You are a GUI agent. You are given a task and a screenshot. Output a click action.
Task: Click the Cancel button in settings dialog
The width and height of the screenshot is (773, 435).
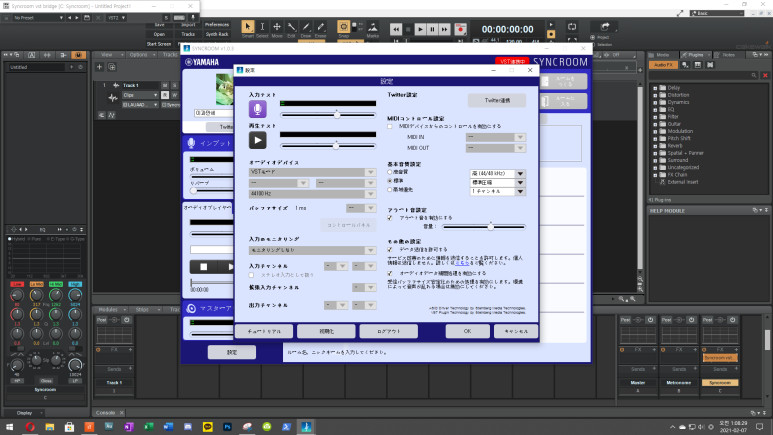click(516, 331)
